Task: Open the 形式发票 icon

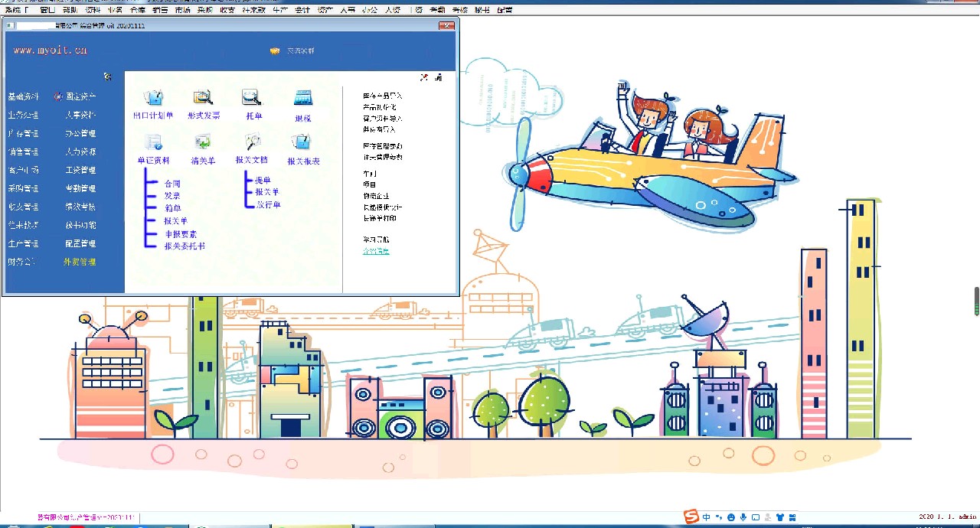Action: (x=203, y=98)
